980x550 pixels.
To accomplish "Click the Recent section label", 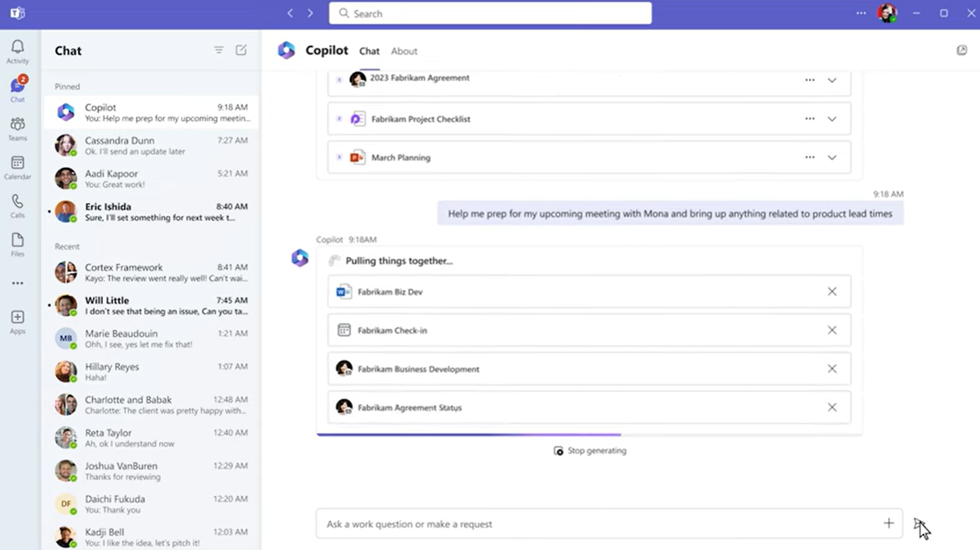I will pyautogui.click(x=67, y=246).
